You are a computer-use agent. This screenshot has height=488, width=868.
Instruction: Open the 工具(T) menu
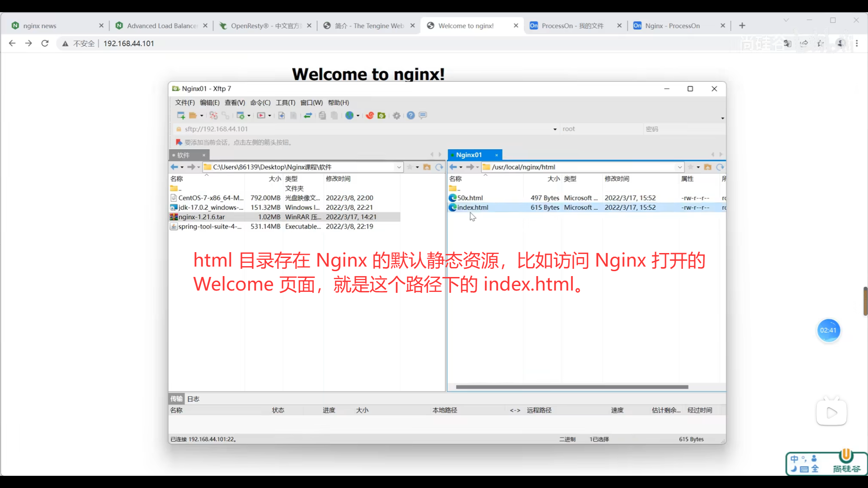click(285, 103)
